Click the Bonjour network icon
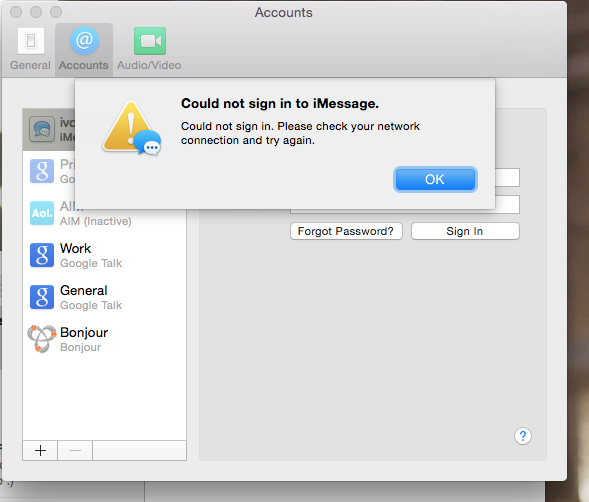This screenshot has width=589, height=502. pos(42,339)
